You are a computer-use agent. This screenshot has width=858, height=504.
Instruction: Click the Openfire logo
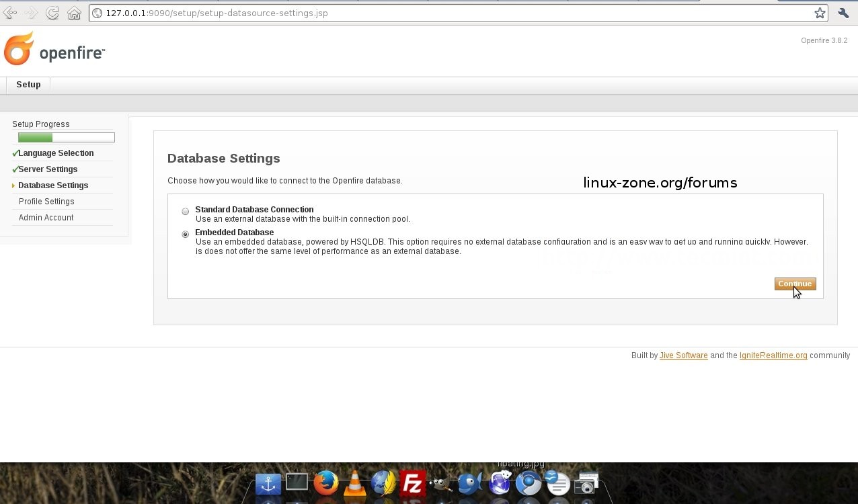pyautogui.click(x=54, y=50)
